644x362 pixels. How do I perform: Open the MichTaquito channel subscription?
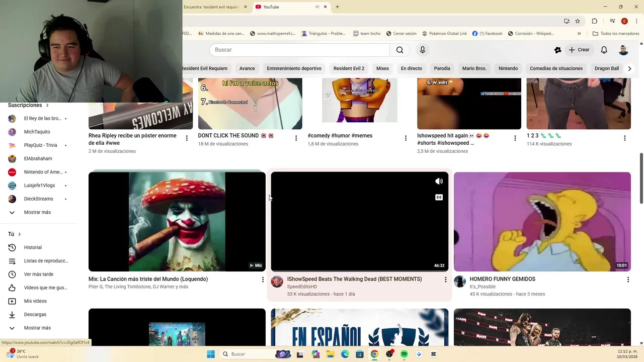point(38,132)
